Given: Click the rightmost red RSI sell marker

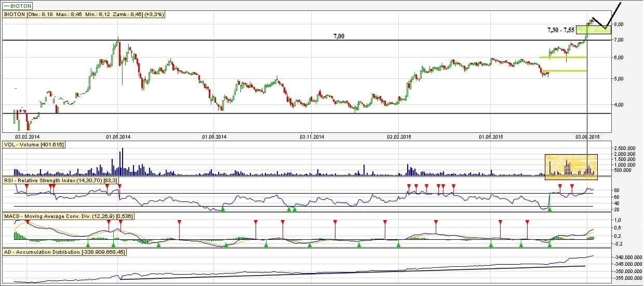Looking at the screenshot, I should click(x=572, y=186).
